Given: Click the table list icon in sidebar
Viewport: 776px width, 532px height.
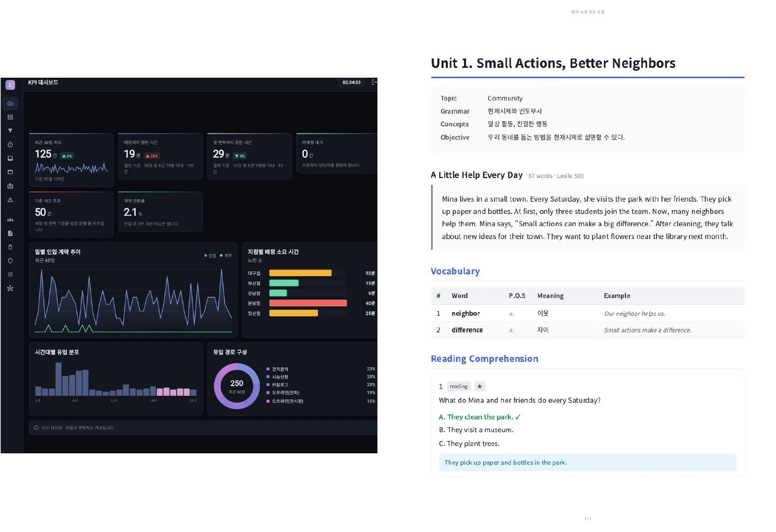Looking at the screenshot, I should (x=10, y=117).
